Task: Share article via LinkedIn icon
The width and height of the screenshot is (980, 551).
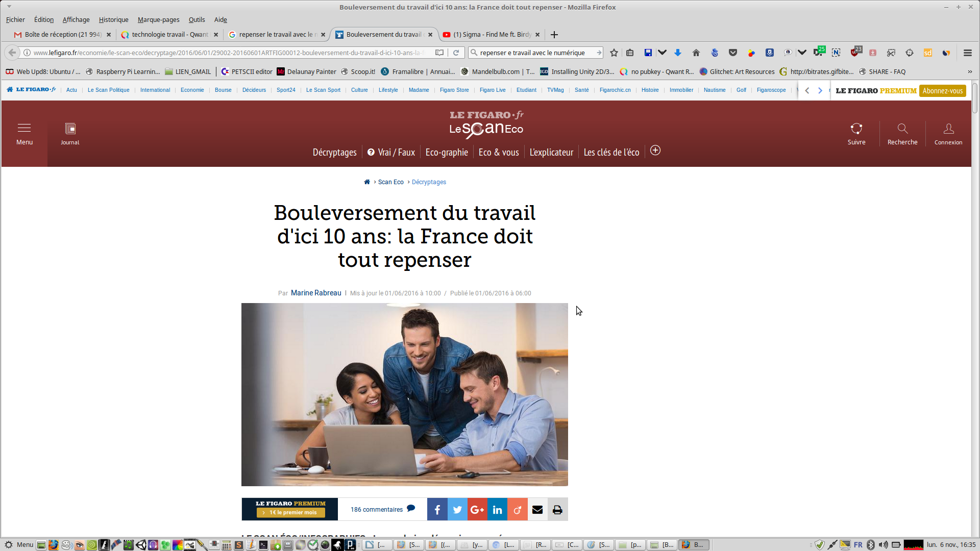Action: pyautogui.click(x=497, y=510)
